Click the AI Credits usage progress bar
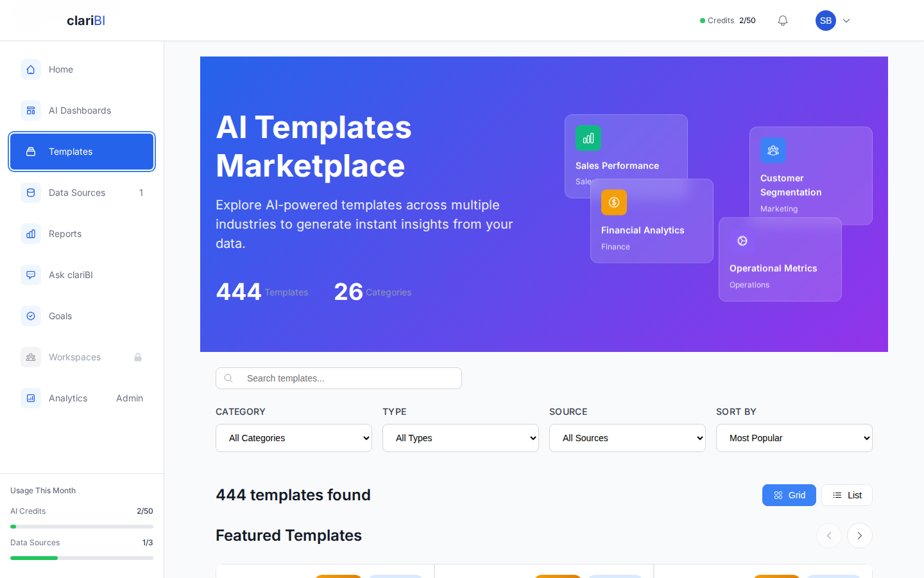This screenshot has width=924, height=578. pyautogui.click(x=81, y=526)
